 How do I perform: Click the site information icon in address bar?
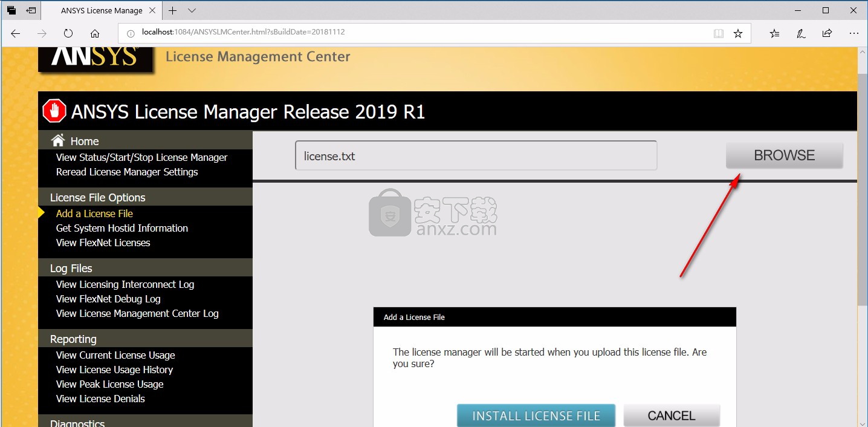[x=131, y=33]
